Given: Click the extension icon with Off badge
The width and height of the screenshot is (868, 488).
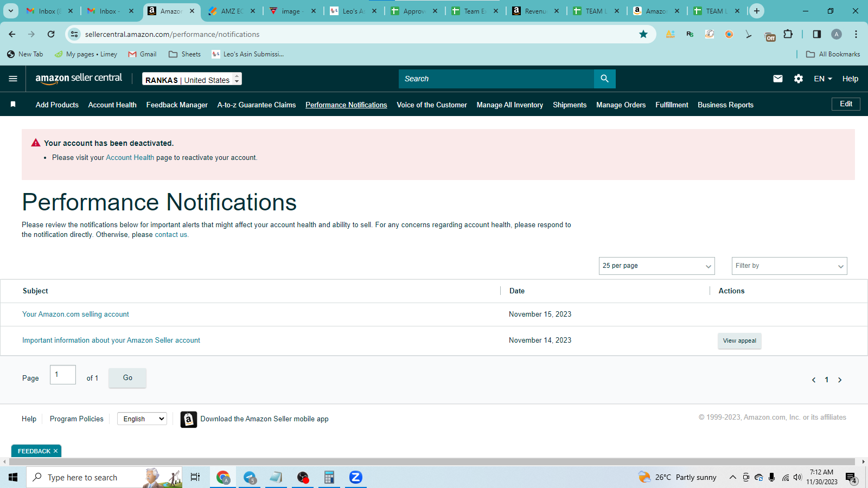Looking at the screenshot, I should click(770, 35).
